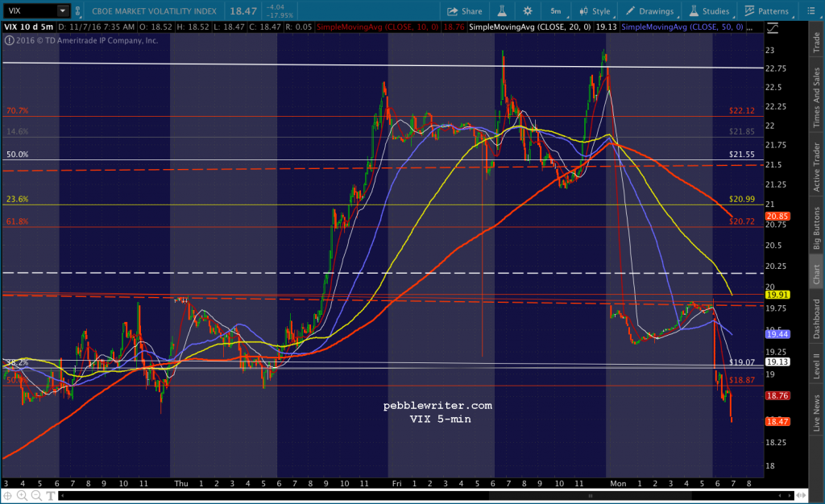This screenshot has height=504, width=825.
Task: Click the $20.72 Fibonacci level label
Action: tap(742, 221)
